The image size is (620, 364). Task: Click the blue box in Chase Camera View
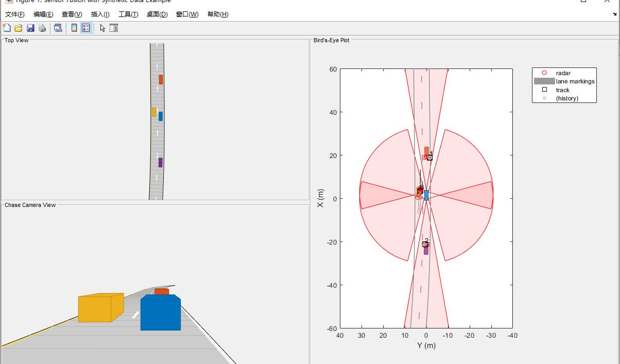click(x=161, y=313)
